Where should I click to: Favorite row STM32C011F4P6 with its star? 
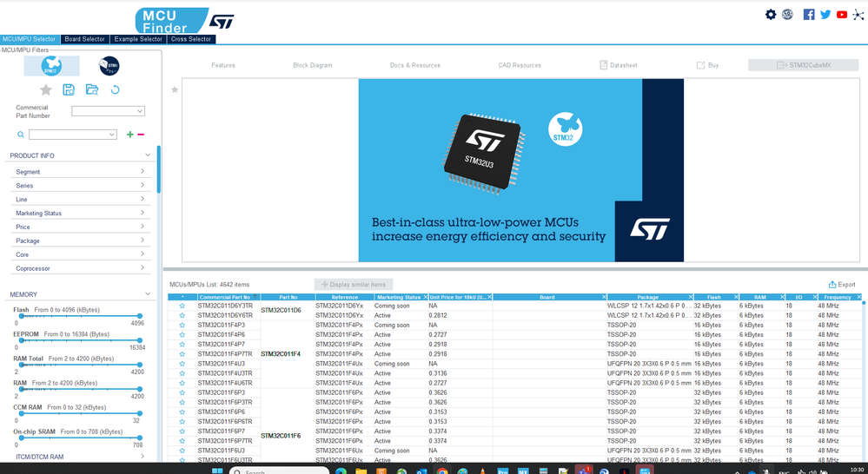click(x=182, y=334)
